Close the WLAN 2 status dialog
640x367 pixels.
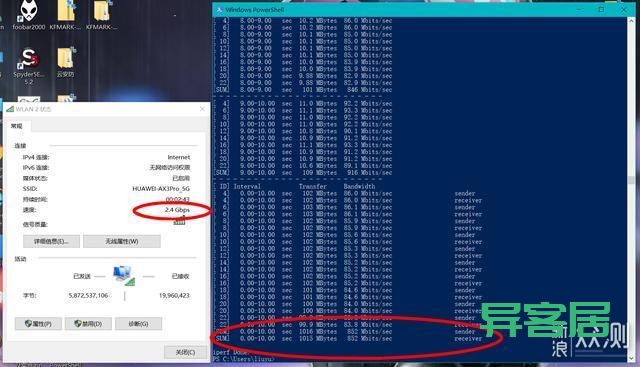click(202, 109)
